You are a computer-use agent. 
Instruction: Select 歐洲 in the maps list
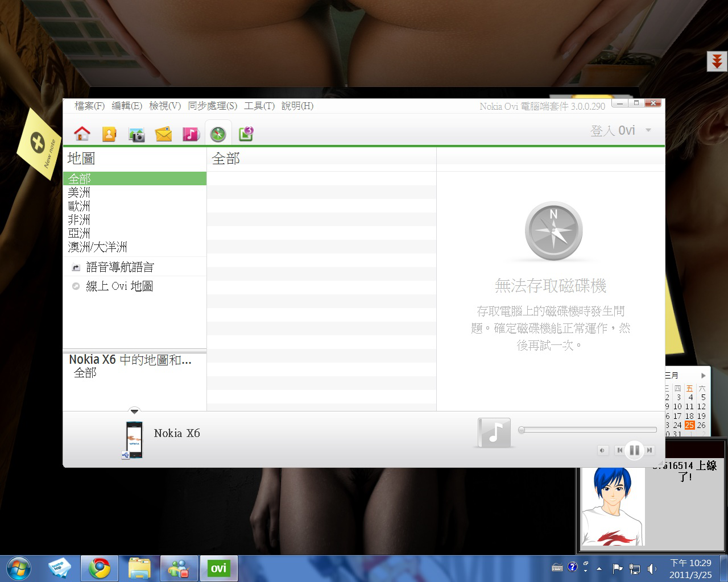click(x=134, y=206)
